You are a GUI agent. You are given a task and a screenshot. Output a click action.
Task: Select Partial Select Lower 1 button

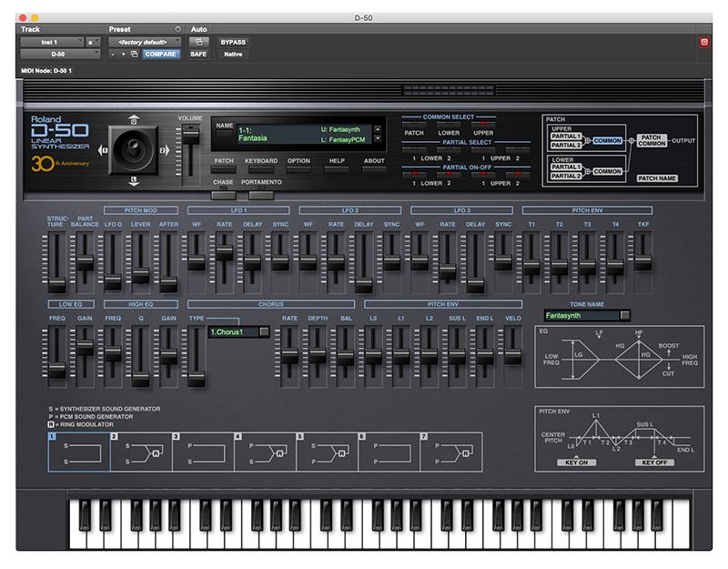coord(414,150)
